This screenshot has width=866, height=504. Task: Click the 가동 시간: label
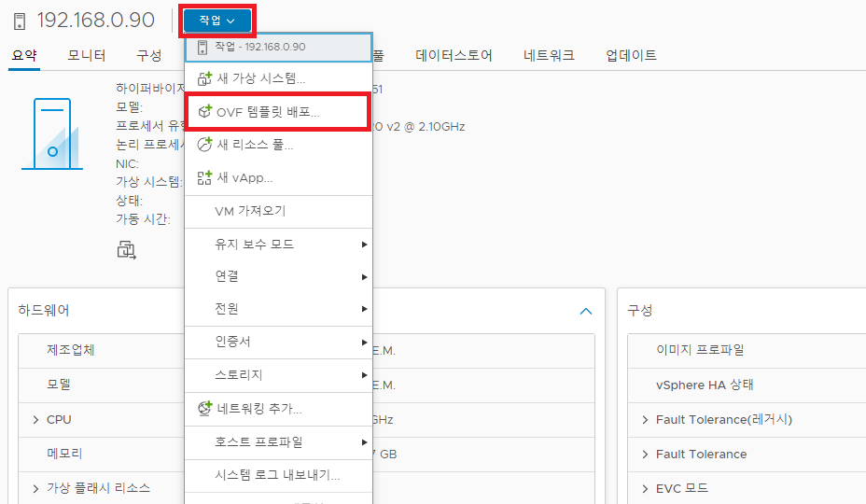click(x=144, y=218)
